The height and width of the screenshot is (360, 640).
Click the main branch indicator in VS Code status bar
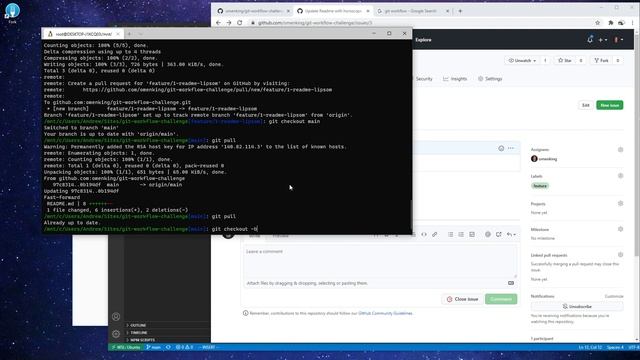pyautogui.click(x=153, y=347)
